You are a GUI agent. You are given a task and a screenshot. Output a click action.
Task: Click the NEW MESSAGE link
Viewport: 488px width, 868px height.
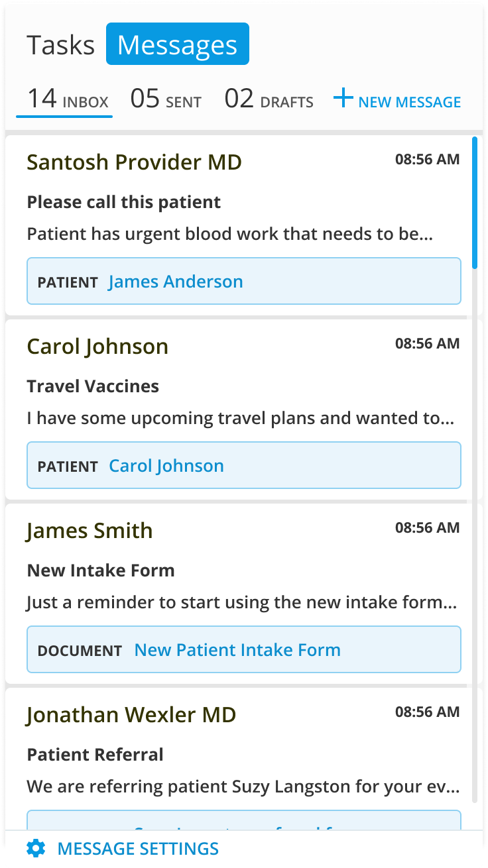click(x=410, y=102)
